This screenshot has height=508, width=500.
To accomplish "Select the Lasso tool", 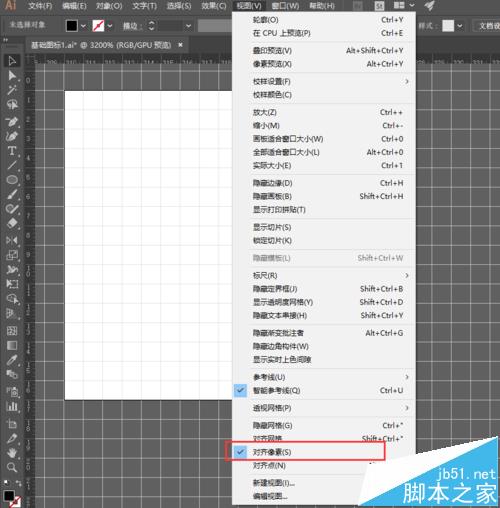I will click(x=12, y=105).
